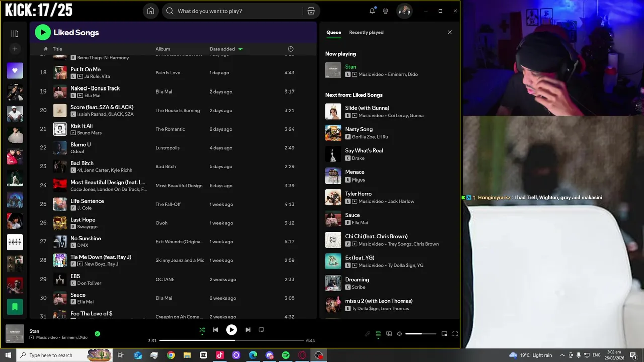Adjust the volume slider
Screen dimensions: 644x362
click(x=421, y=334)
